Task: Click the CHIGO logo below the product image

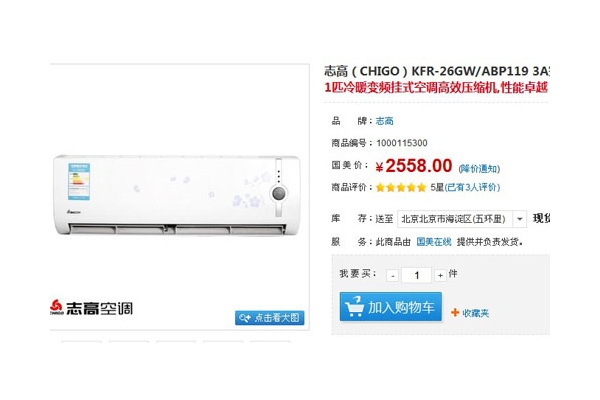Action: [57, 307]
